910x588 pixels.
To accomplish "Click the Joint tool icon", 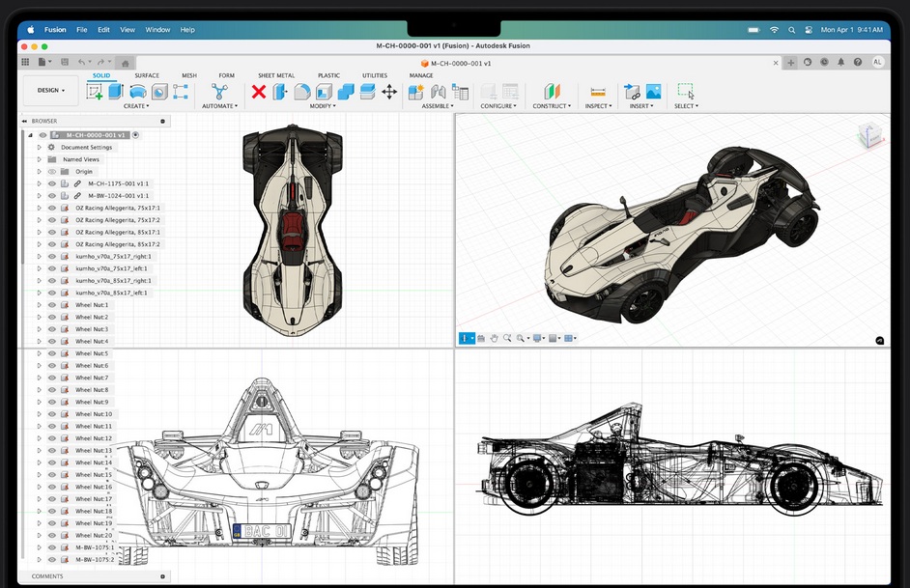I will pyautogui.click(x=439, y=91).
